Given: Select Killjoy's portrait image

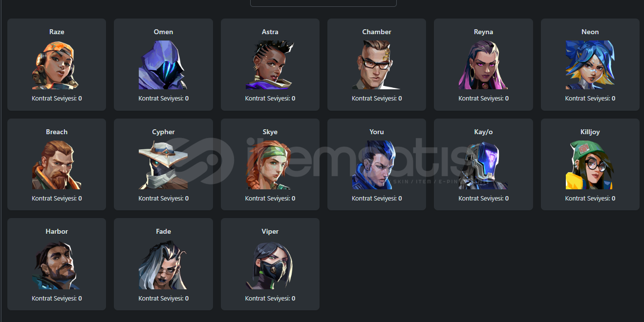Looking at the screenshot, I should [590, 165].
